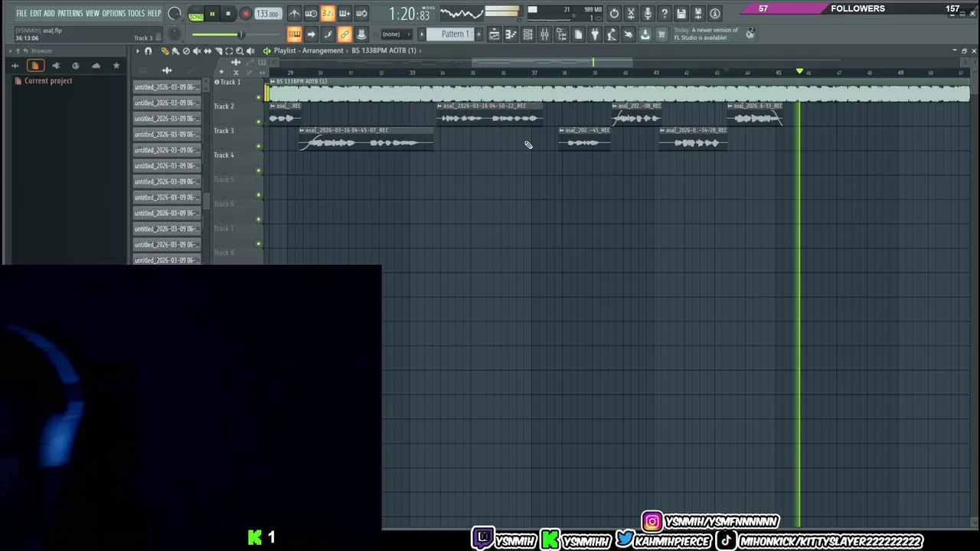The image size is (980, 551).
Task: Click the save project floppy icon
Action: 681,14
